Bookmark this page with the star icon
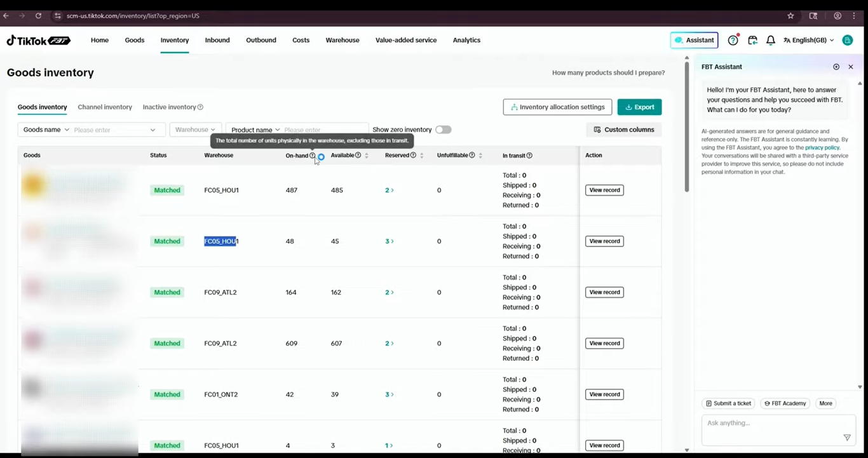This screenshot has height=458, width=868. coord(790,16)
